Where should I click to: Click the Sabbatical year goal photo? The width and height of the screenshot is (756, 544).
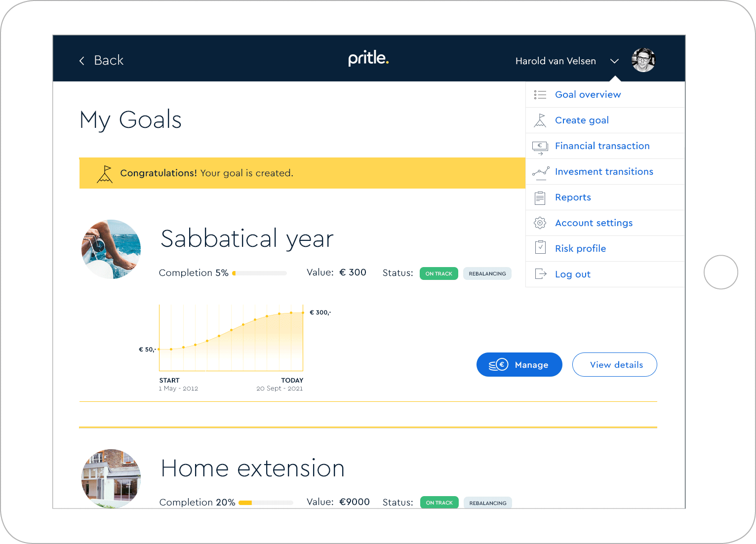[x=111, y=249]
